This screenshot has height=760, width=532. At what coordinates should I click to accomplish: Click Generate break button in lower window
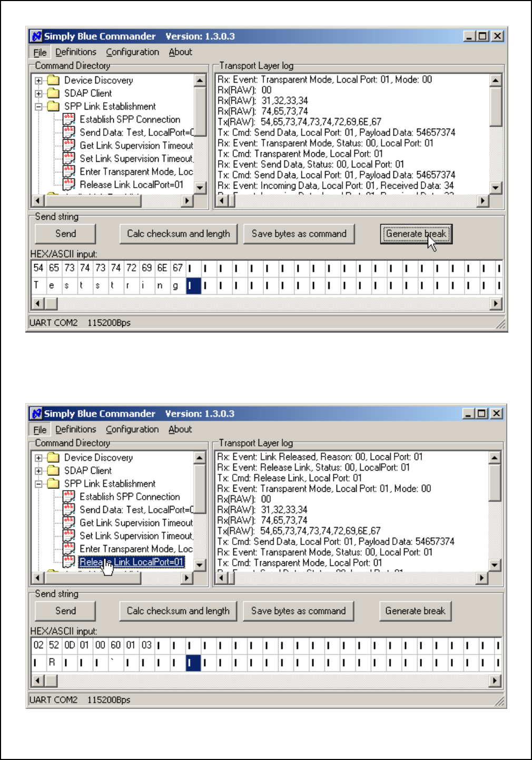(415, 611)
